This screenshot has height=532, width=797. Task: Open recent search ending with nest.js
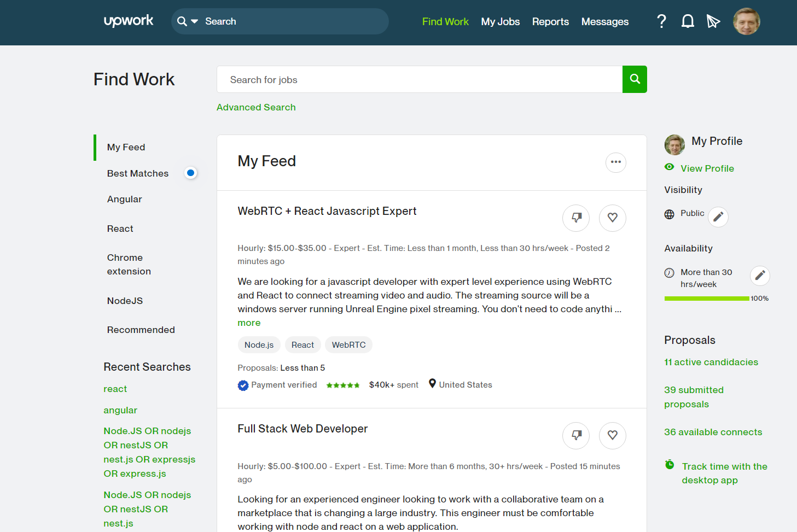click(147, 509)
